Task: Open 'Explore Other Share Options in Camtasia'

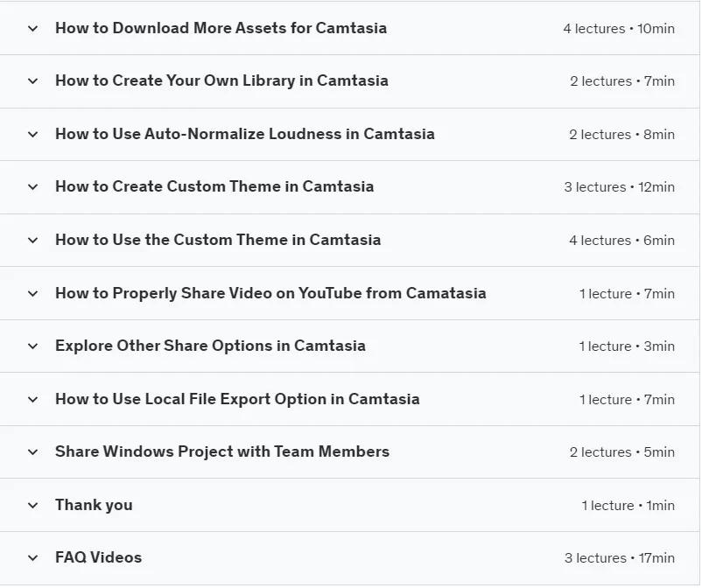Action: pos(210,346)
